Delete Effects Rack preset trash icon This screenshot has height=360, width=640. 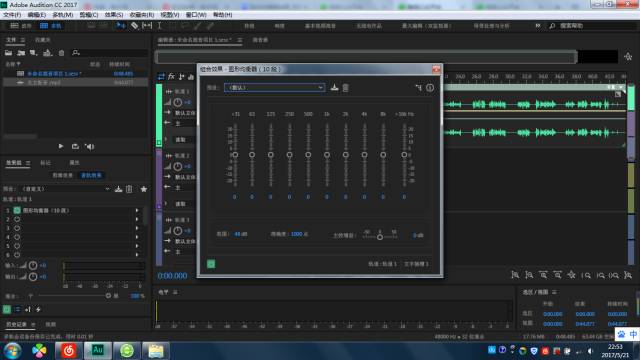coord(129,189)
